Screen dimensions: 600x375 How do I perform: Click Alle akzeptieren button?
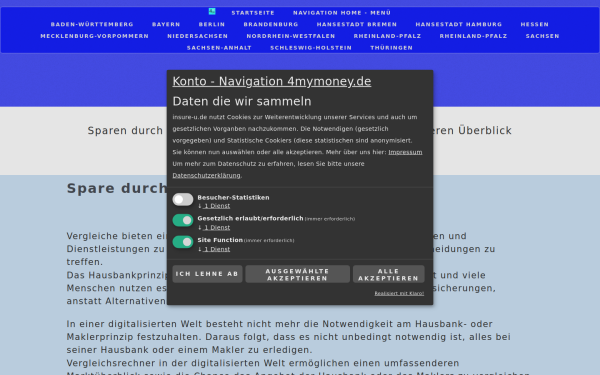point(388,274)
